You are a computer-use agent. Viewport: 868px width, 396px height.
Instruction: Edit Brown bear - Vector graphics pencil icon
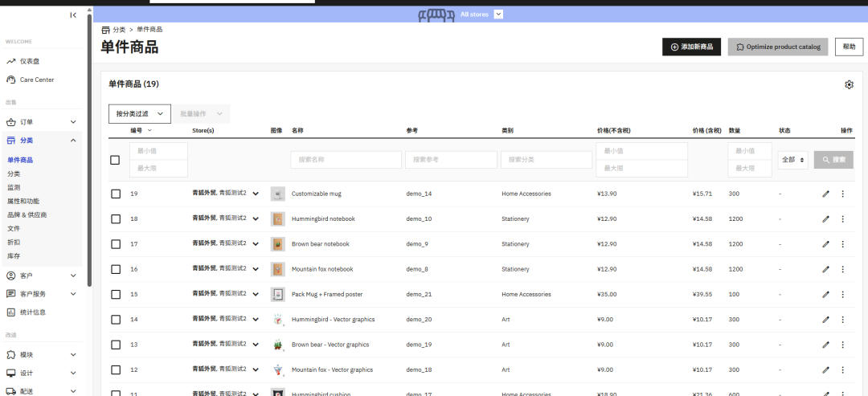point(825,345)
